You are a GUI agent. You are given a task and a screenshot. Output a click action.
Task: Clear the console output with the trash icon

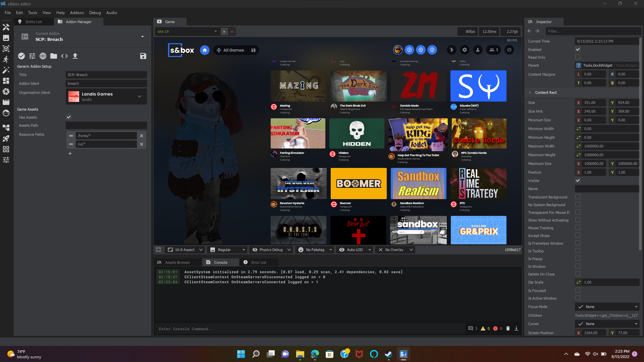click(x=508, y=328)
